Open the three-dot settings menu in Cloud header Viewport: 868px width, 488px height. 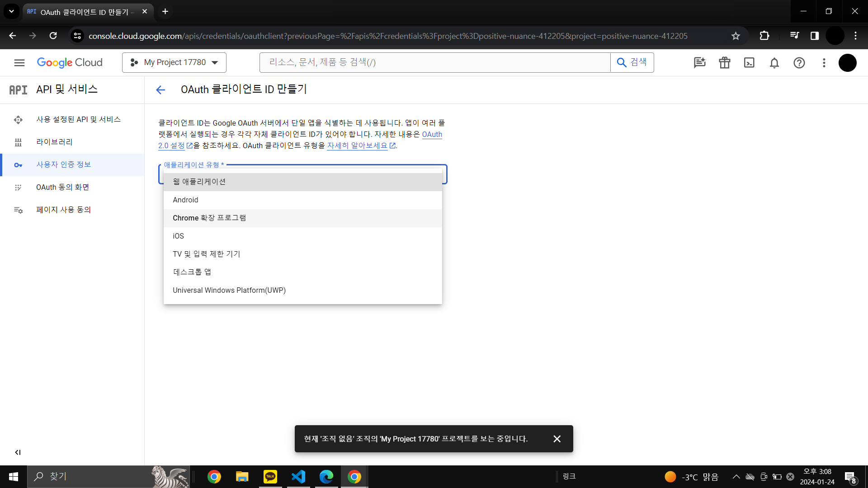(824, 63)
